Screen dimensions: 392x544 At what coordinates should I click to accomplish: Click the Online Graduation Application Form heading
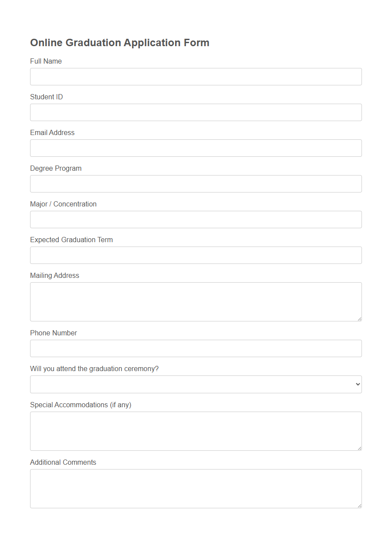point(119,42)
